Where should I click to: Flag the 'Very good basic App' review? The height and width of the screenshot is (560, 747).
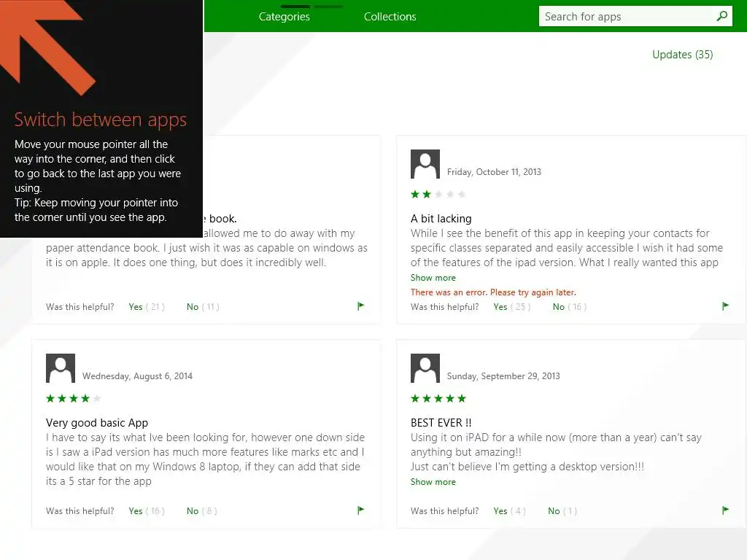[x=360, y=510]
